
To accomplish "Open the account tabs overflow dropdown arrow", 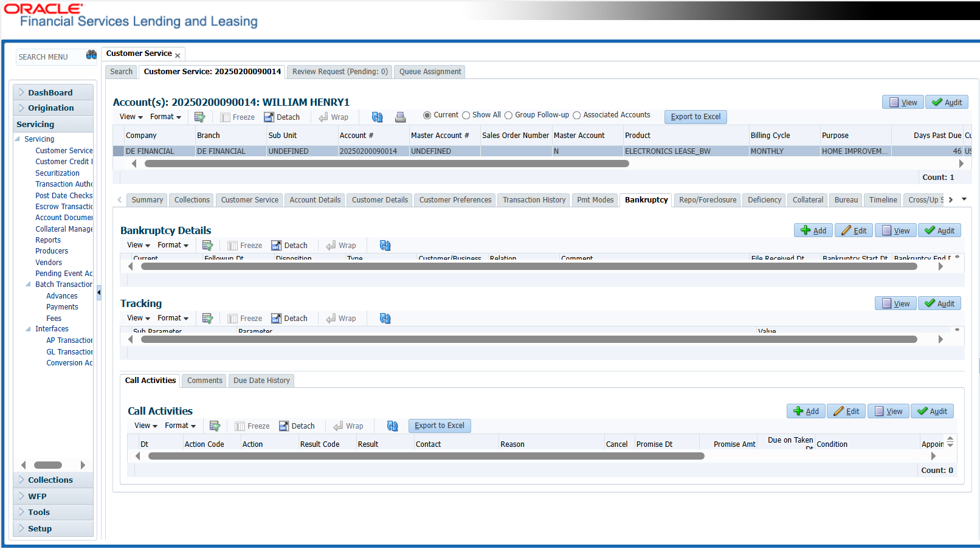I will pyautogui.click(x=964, y=199).
